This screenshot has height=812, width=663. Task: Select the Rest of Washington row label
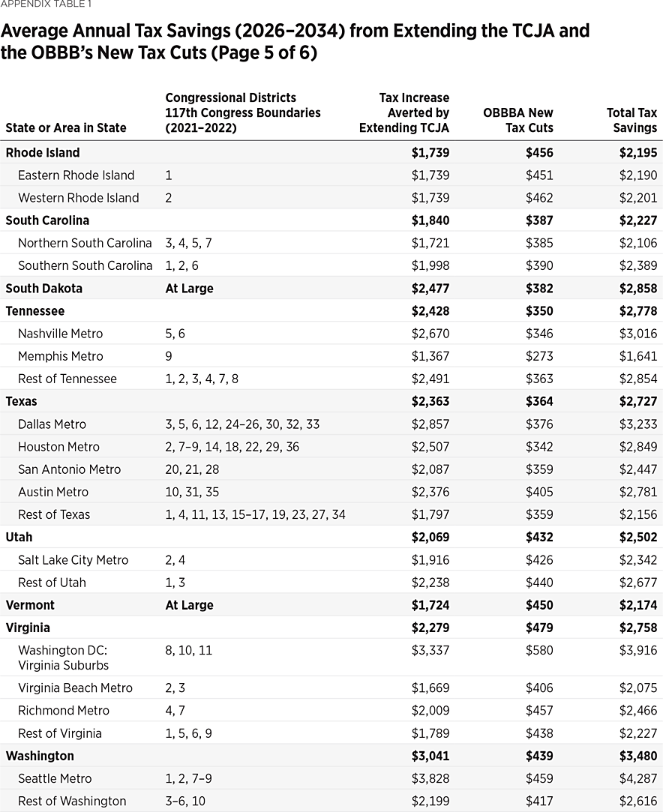[72, 801]
